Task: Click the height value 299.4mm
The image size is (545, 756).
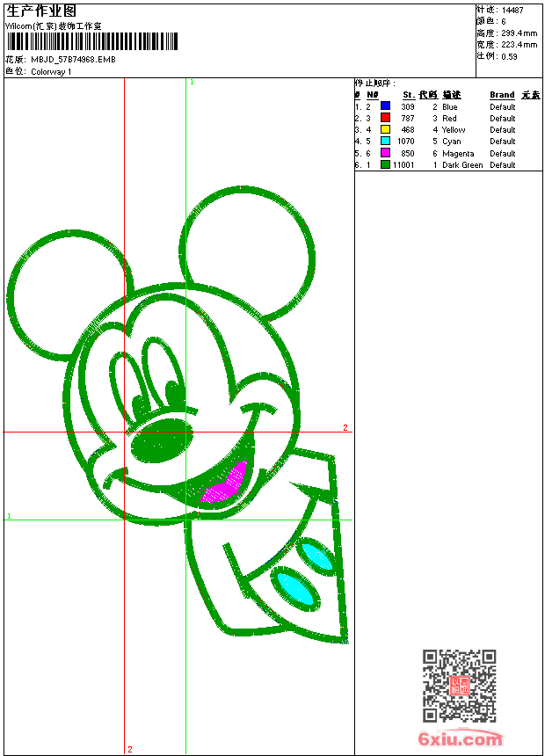Action: (x=519, y=33)
